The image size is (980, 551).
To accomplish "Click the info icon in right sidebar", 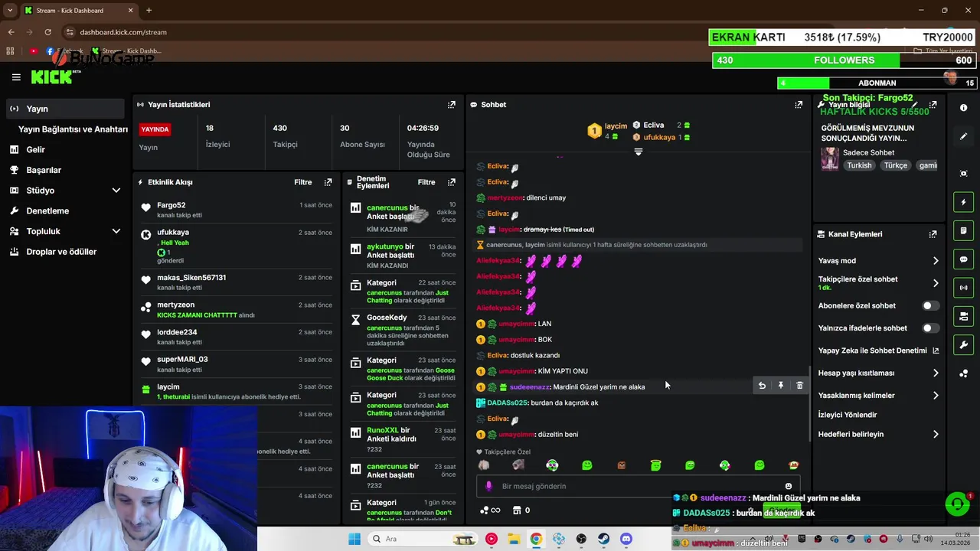I will click(x=963, y=108).
